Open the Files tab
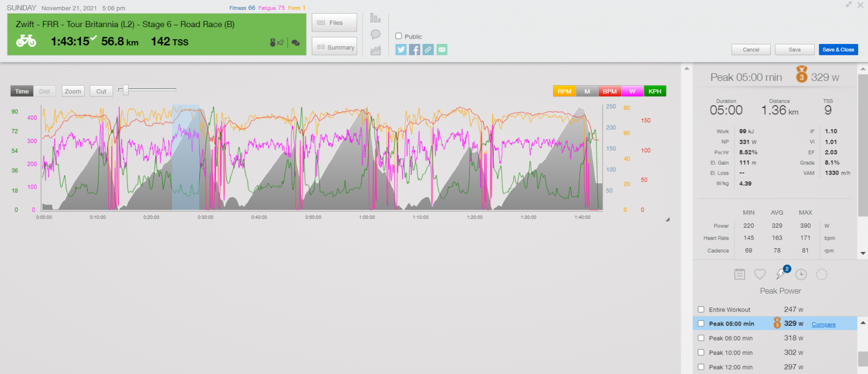Screen dimensions: 868x374 click(334, 23)
